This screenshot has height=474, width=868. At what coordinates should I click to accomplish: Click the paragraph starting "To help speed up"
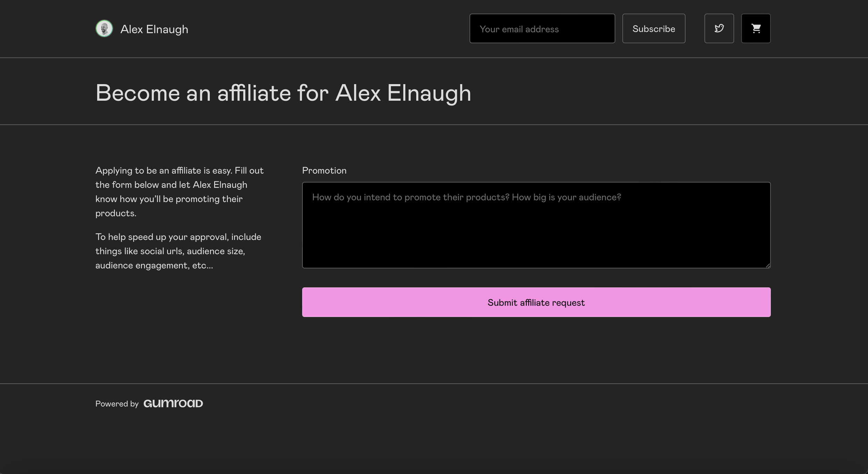[x=178, y=251]
